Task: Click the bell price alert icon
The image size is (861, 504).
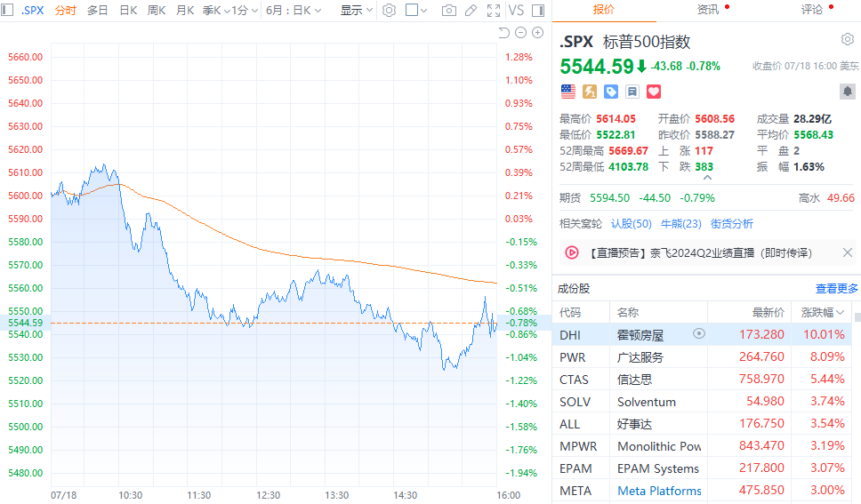Action: tap(848, 91)
